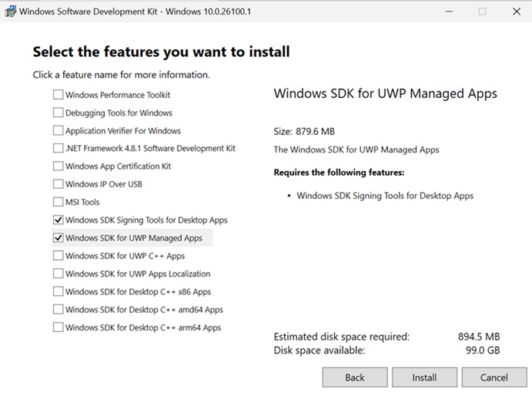Minimize the SDK installer window
The width and height of the screenshot is (532, 393).
click(449, 12)
